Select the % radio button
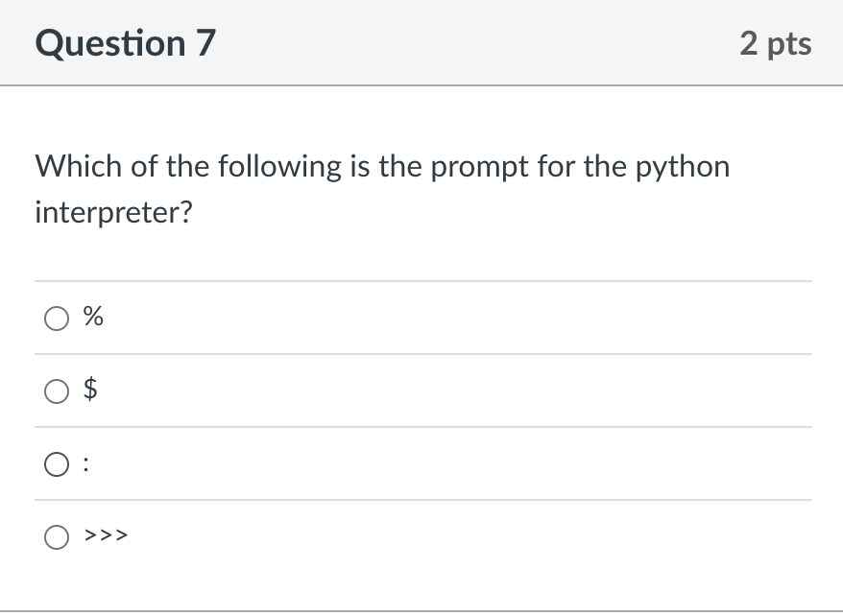 coord(57,319)
